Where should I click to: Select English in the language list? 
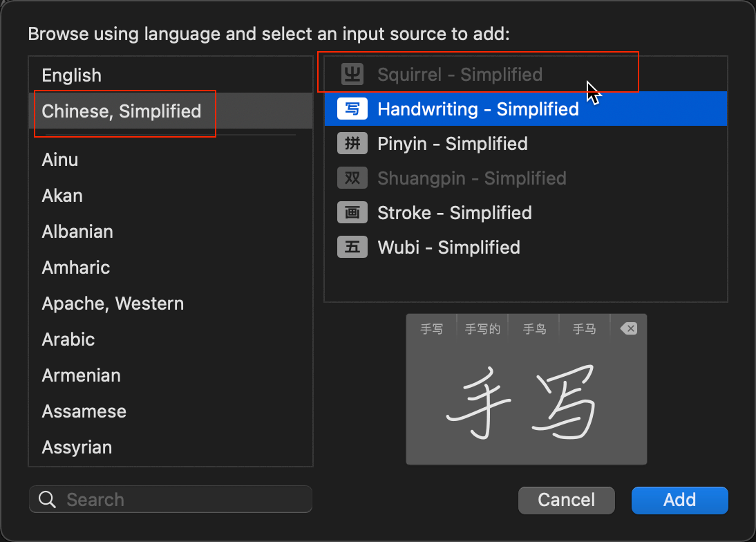pos(72,75)
